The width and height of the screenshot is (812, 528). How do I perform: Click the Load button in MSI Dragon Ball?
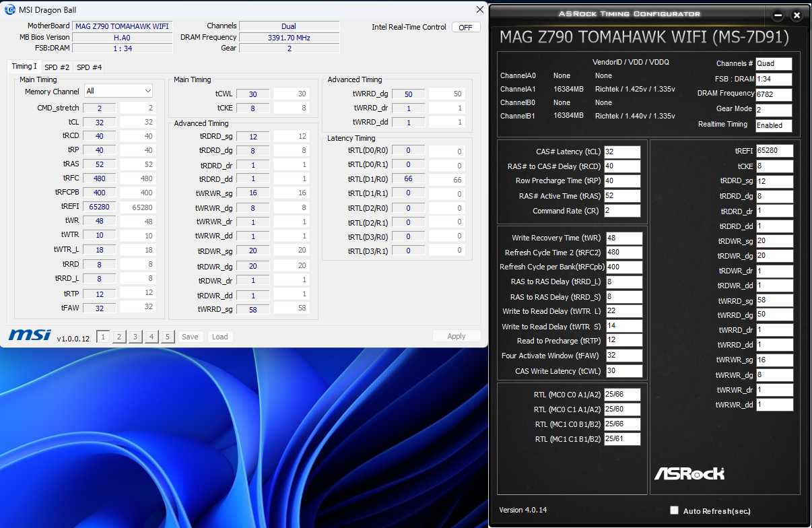[x=220, y=337]
